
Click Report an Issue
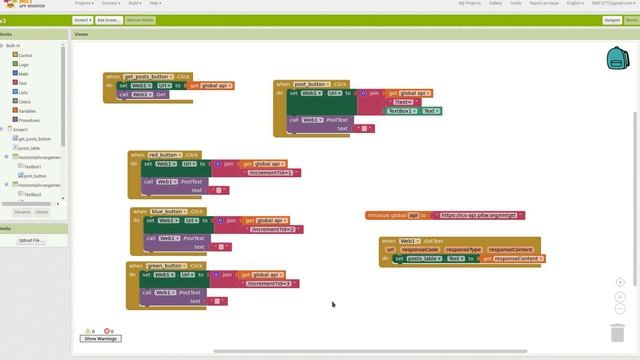tap(544, 3)
